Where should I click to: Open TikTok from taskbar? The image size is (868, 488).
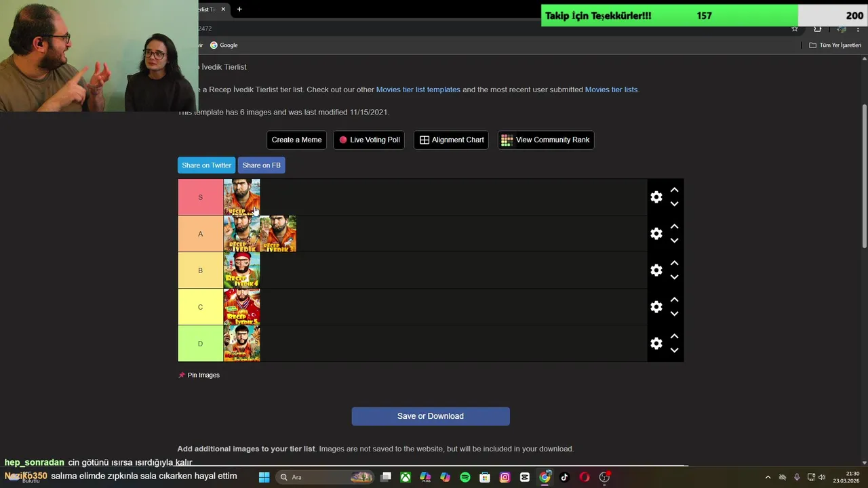(564, 477)
